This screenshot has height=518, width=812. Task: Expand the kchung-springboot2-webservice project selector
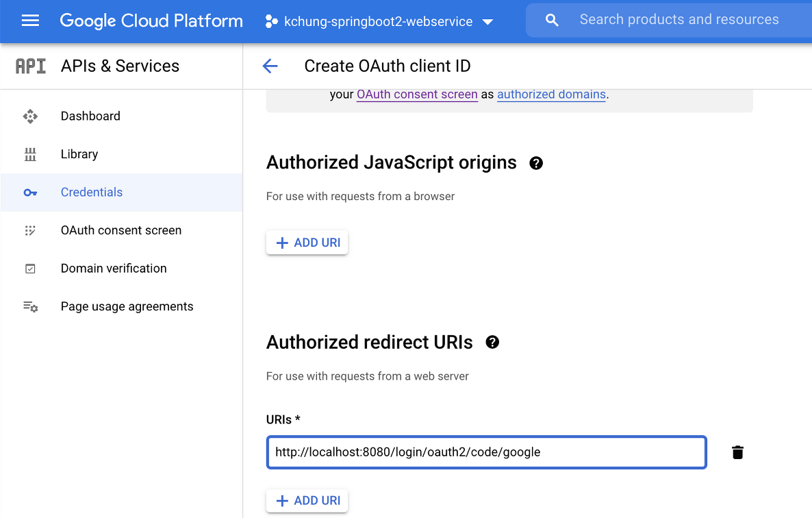379,22
